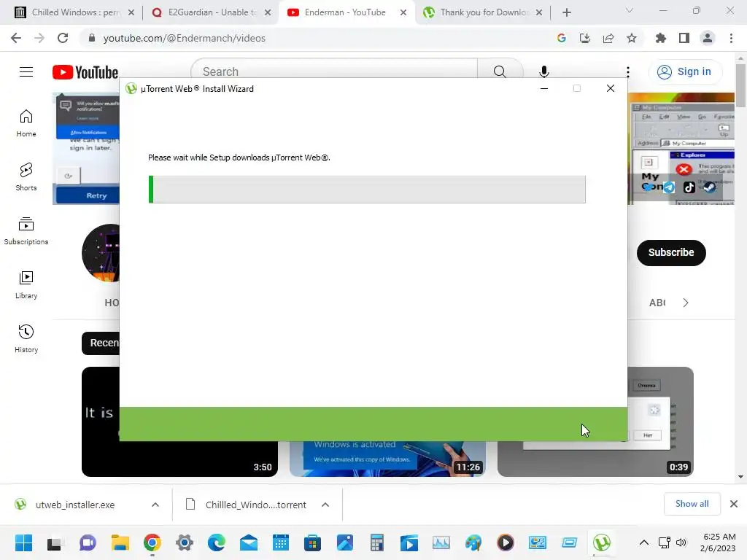Image resolution: width=747 pixels, height=560 pixels.
Task: Open a new browser tab
Action: coord(566,12)
